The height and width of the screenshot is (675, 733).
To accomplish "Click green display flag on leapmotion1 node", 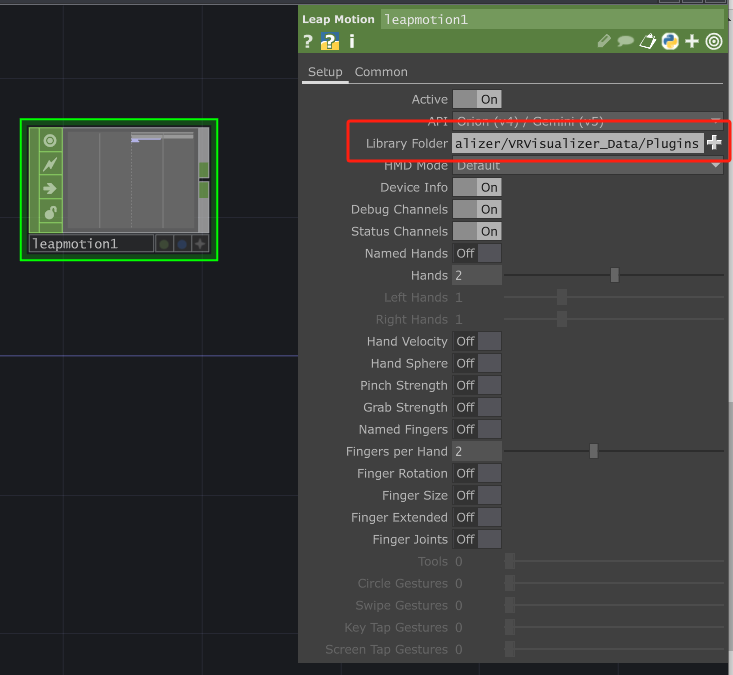I will pyautogui.click(x=164, y=244).
